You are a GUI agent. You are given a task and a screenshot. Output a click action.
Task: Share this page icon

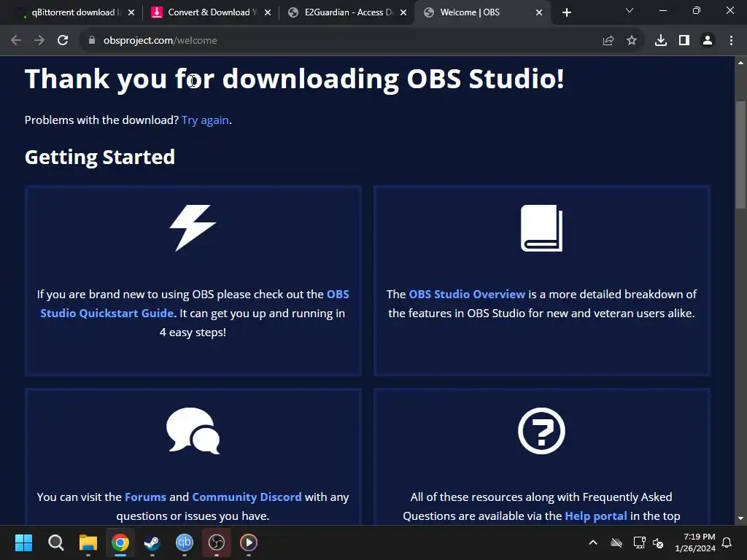pos(608,41)
